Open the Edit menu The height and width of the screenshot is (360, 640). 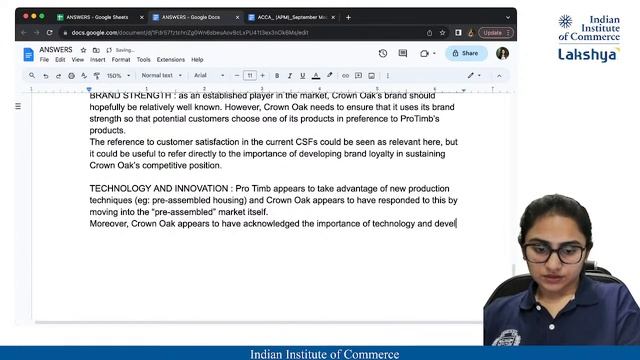point(60,60)
